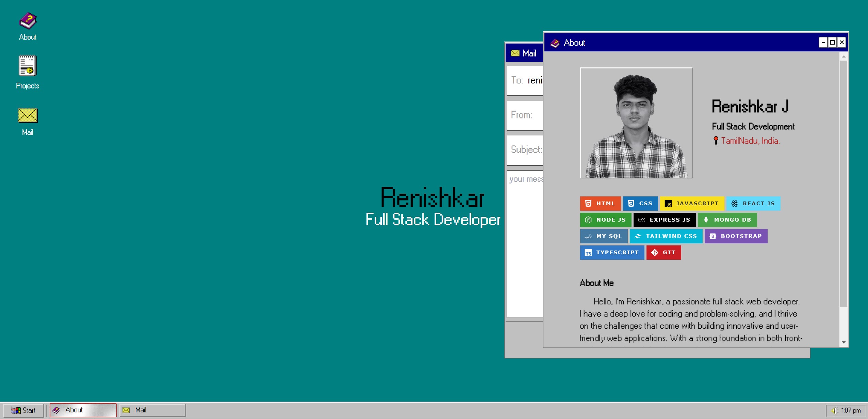Select the Mongo DB skill badge
Image resolution: width=868 pixels, height=419 pixels.
click(x=727, y=220)
